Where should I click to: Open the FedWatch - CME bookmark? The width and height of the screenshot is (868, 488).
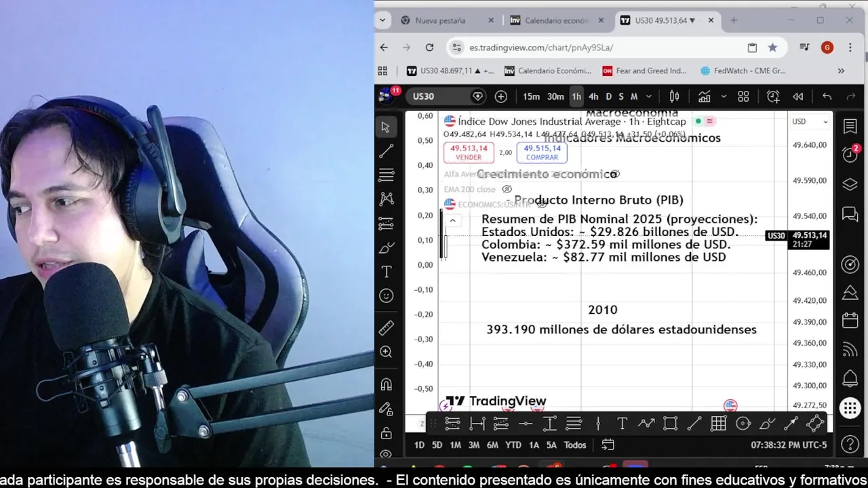743,70
